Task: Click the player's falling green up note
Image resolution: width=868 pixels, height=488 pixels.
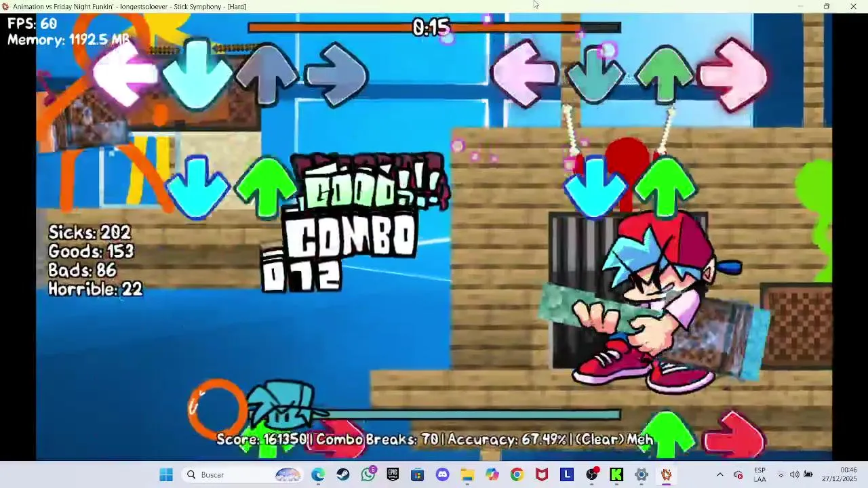Action: point(665,187)
